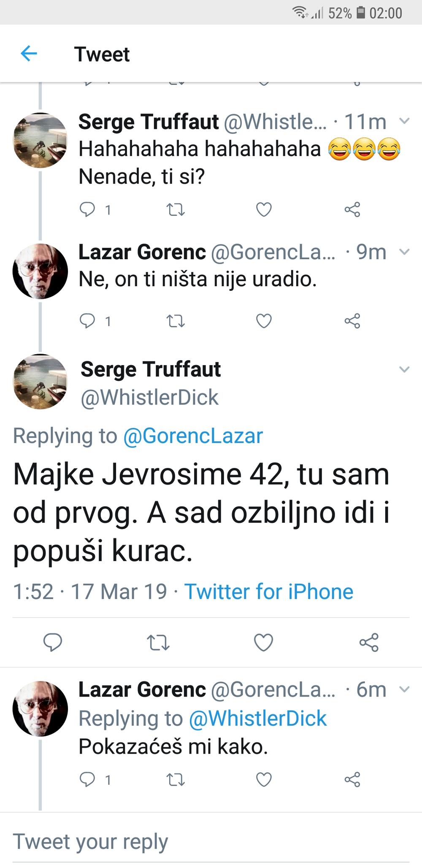This screenshot has height=868, width=422.
Task: Open dropdown arrow on Serge's 11m tweet
Action: (404, 122)
